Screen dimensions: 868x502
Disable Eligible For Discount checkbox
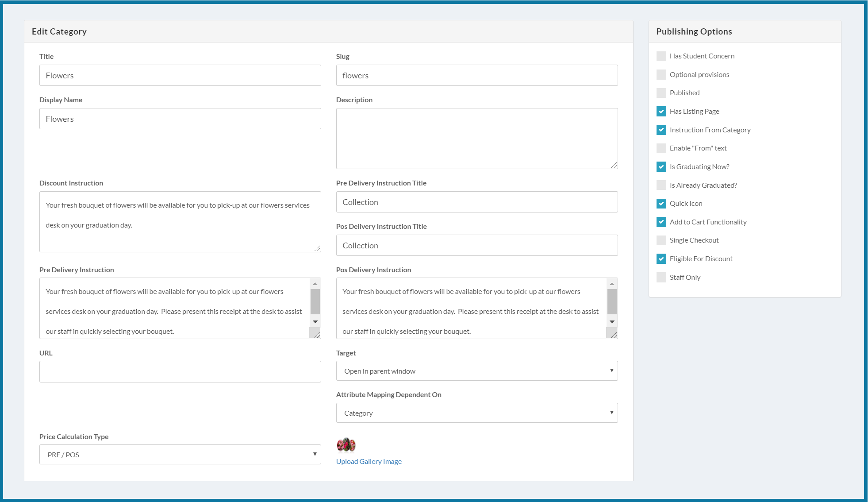[x=661, y=259]
